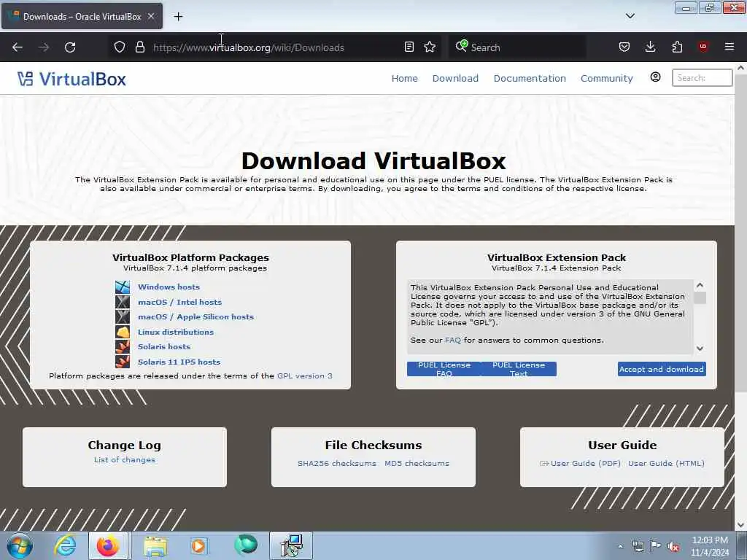Click the Solaris 11 IPS hosts link
The width and height of the screenshot is (747, 560).
tap(179, 362)
